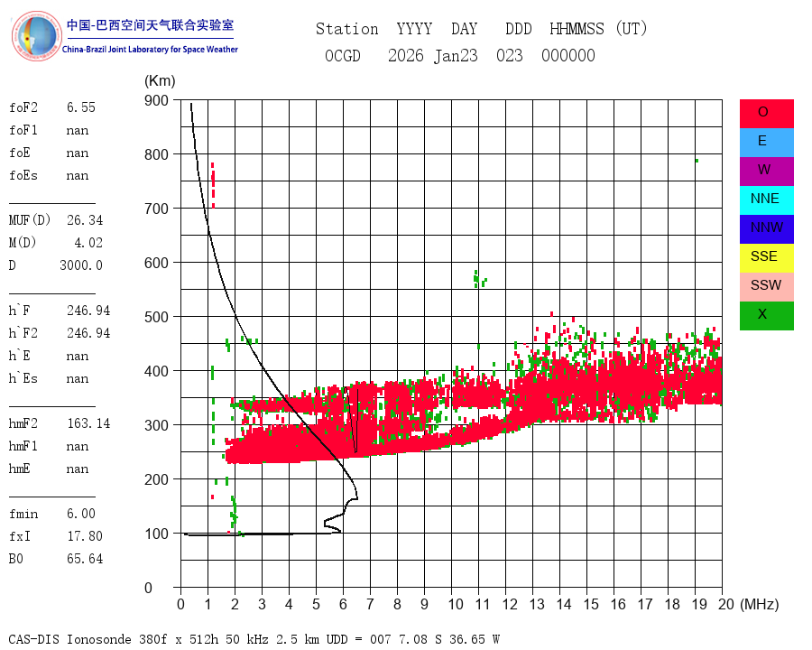812x650 pixels.
Task: Click the (Km) axis unit label
Action: [160, 81]
